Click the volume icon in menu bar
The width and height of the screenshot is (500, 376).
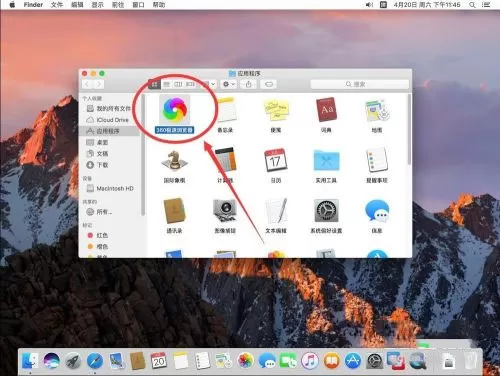point(369,5)
